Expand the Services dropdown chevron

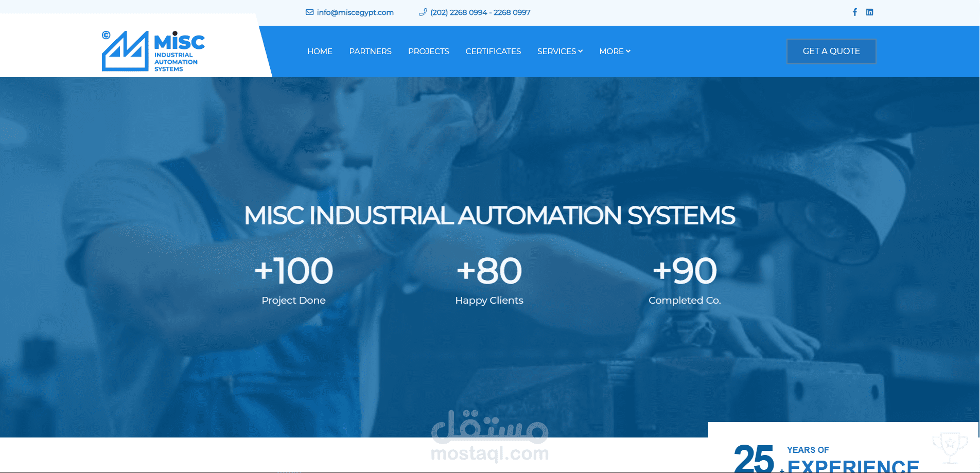(581, 51)
